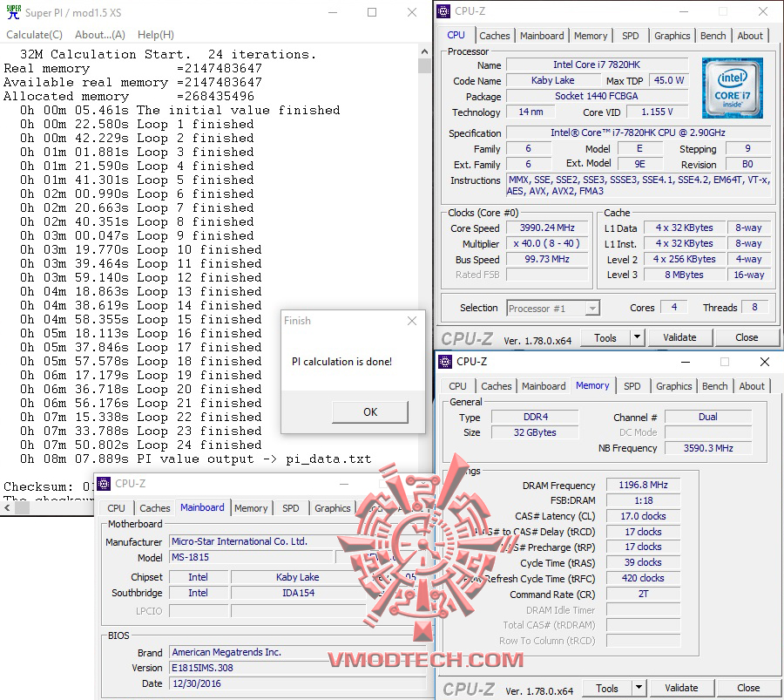This screenshot has height=700, width=784.
Task: Open Processor #1 selection dropdown
Action: pyautogui.click(x=553, y=309)
